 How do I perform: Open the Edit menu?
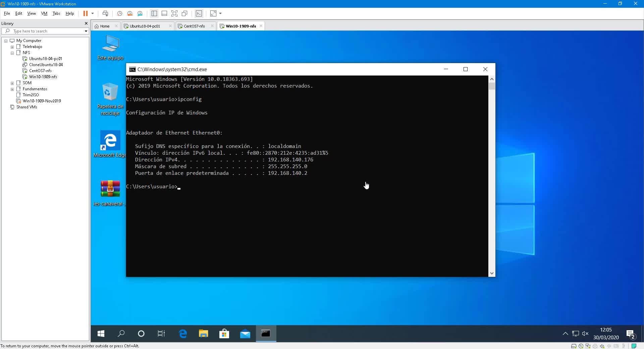[x=19, y=13]
